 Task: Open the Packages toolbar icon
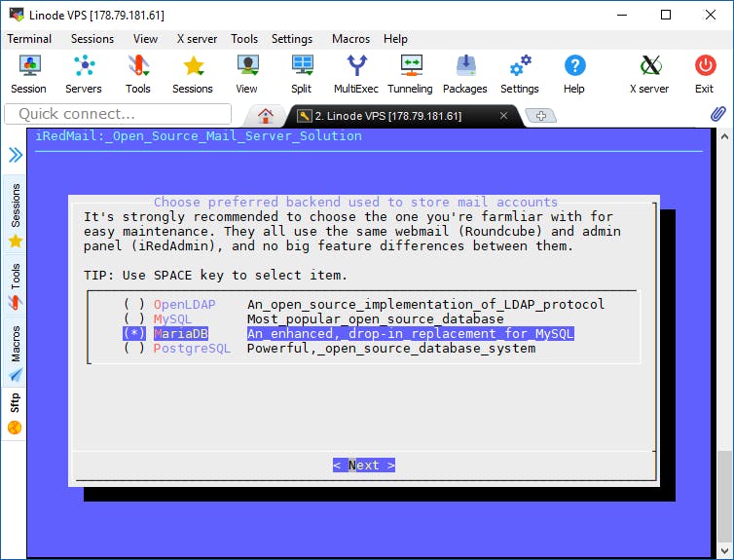[465, 74]
